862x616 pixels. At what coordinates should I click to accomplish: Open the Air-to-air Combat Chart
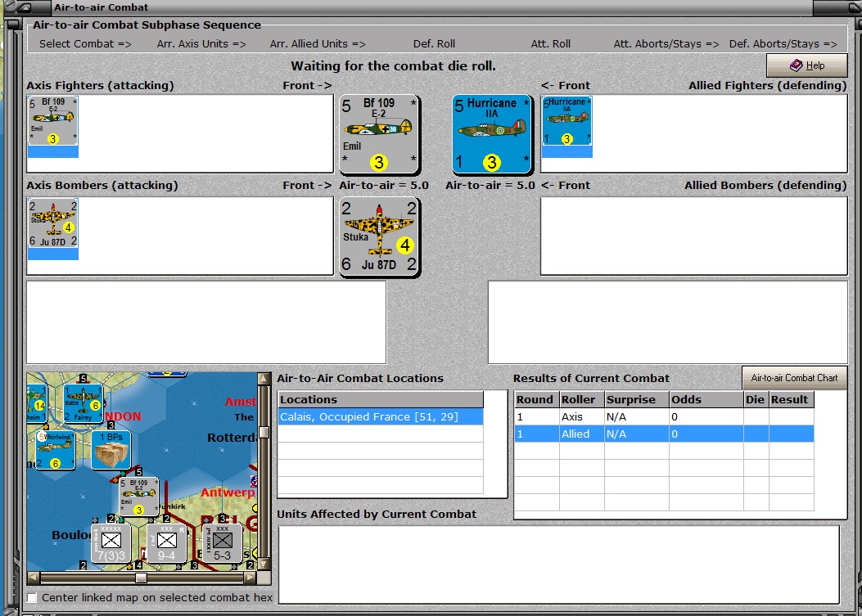coord(794,378)
